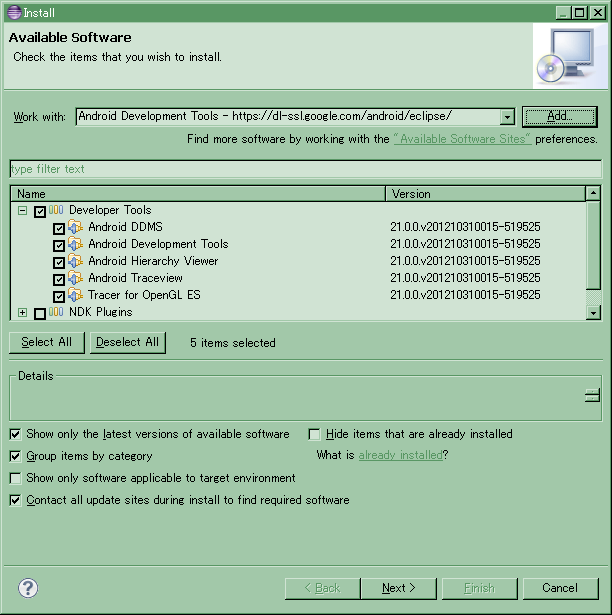Click the Deselect All button
This screenshot has height=615, width=612.
(128, 342)
